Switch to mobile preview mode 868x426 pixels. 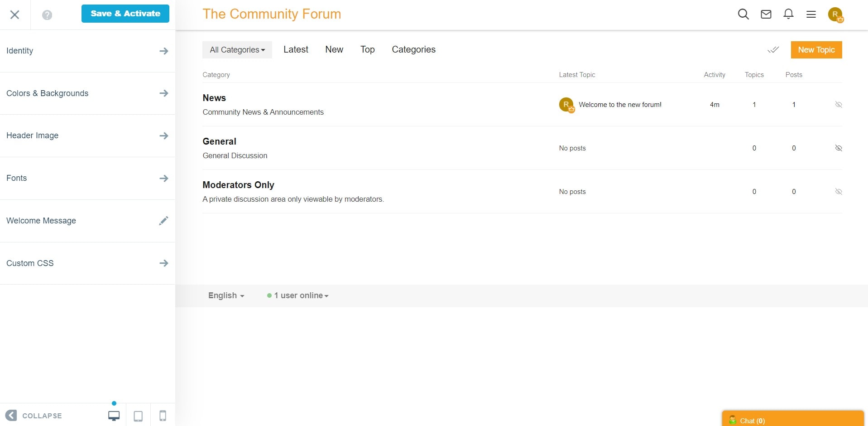click(x=163, y=416)
